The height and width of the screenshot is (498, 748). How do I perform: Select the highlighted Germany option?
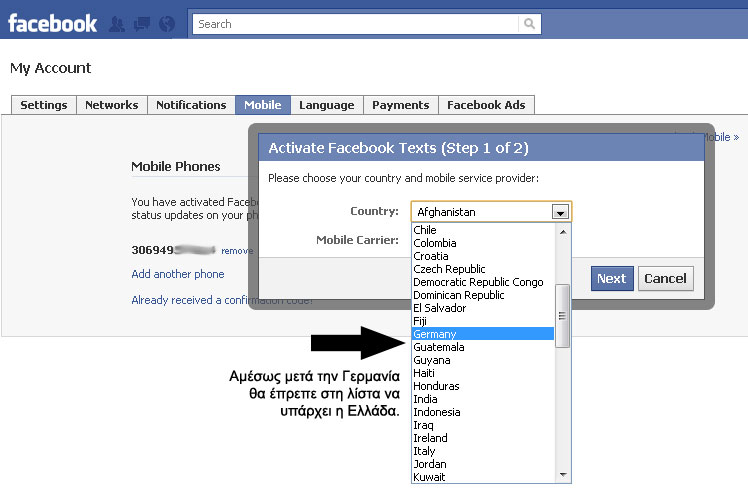[x=483, y=334]
